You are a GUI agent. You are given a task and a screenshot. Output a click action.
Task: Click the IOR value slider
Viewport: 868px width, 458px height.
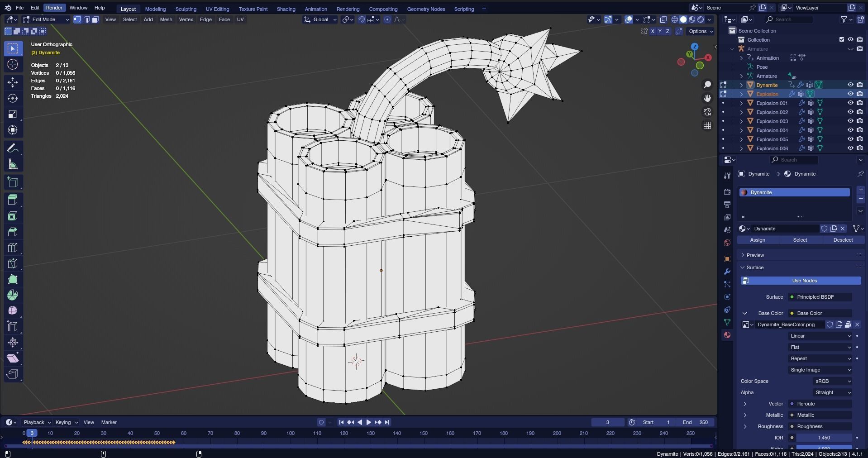824,438
